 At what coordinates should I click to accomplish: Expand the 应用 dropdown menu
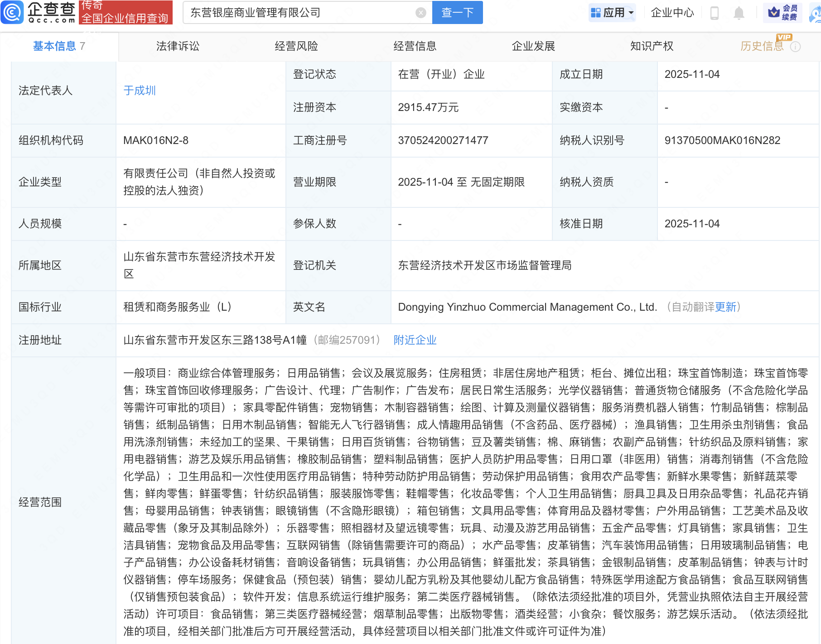click(x=613, y=13)
